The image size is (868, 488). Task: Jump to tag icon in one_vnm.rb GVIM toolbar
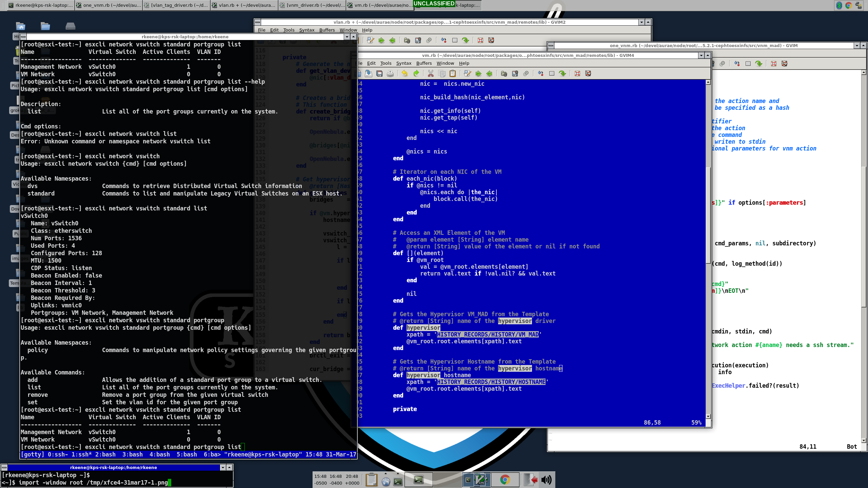[759, 64]
